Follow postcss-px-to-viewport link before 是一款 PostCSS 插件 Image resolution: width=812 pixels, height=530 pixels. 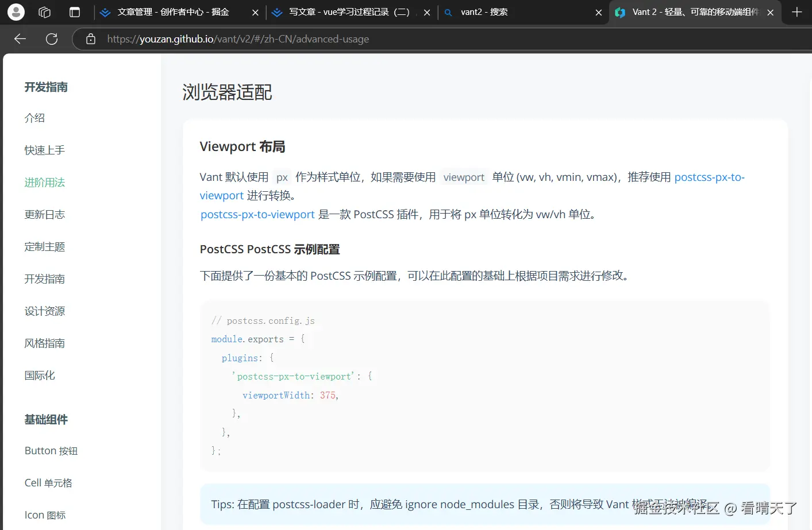257,214
